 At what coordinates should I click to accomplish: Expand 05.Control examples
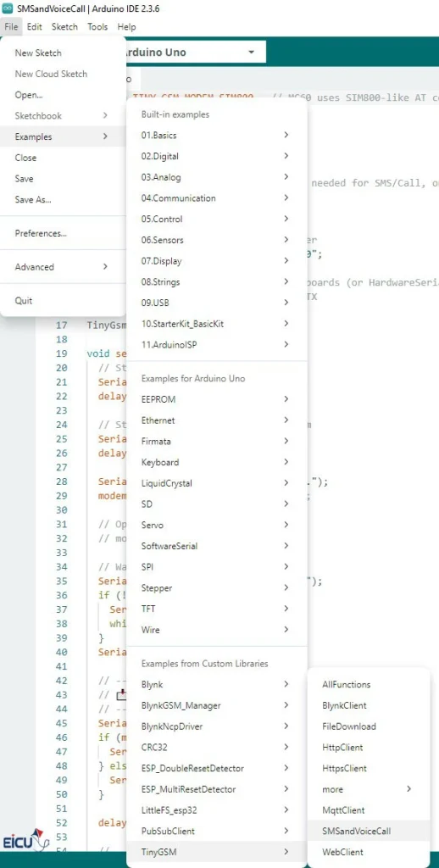tap(216, 220)
